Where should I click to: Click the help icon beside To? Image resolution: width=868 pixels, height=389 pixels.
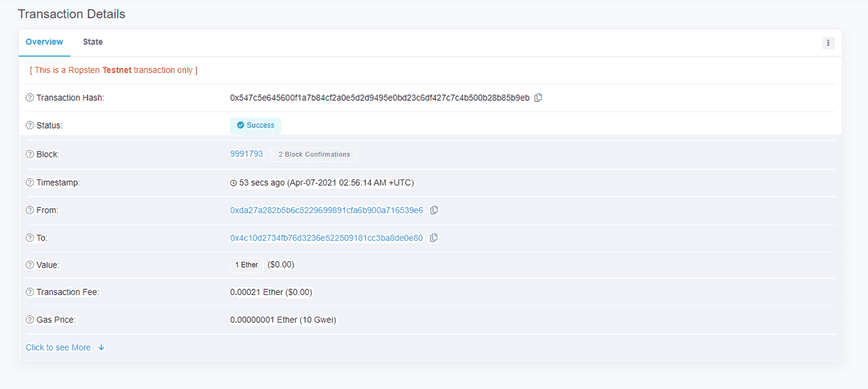pyautogui.click(x=30, y=238)
